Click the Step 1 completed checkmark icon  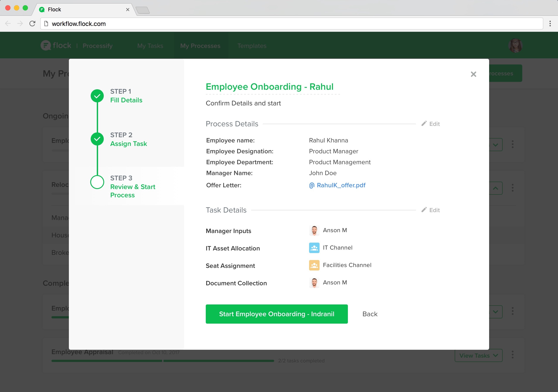97,96
